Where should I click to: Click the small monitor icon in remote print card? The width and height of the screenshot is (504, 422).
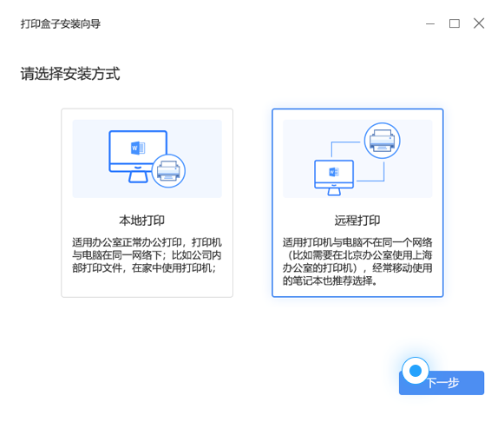pos(334,177)
